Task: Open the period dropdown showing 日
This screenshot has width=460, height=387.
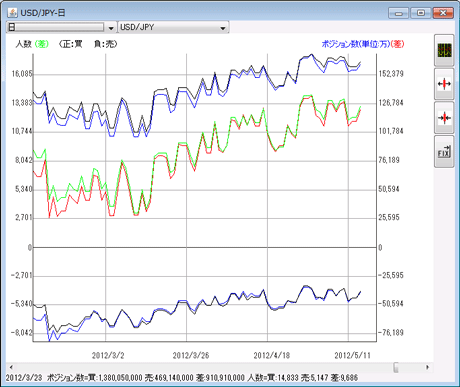Action: (x=61, y=27)
